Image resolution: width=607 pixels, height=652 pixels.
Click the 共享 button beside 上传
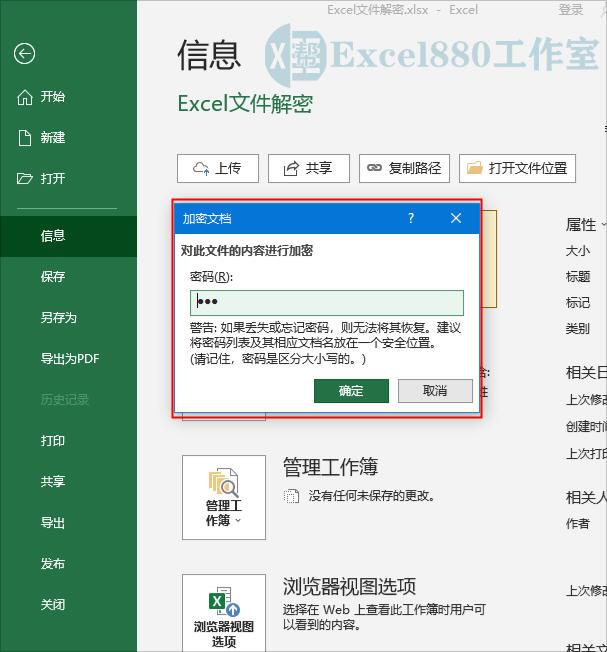(308, 168)
